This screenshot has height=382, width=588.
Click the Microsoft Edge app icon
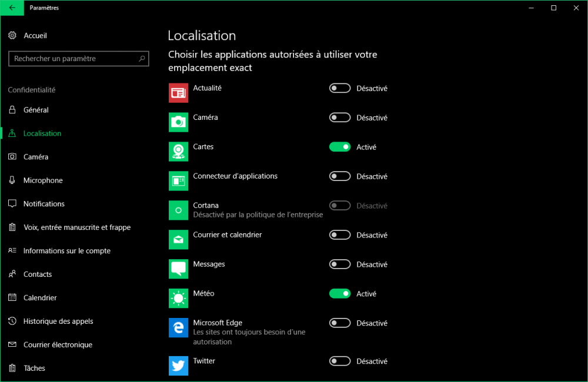tap(178, 327)
